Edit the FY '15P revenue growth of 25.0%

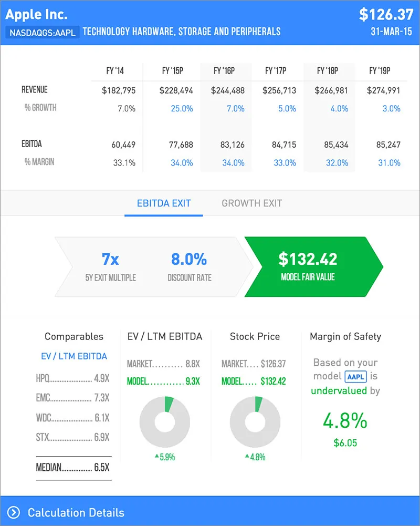182,109
